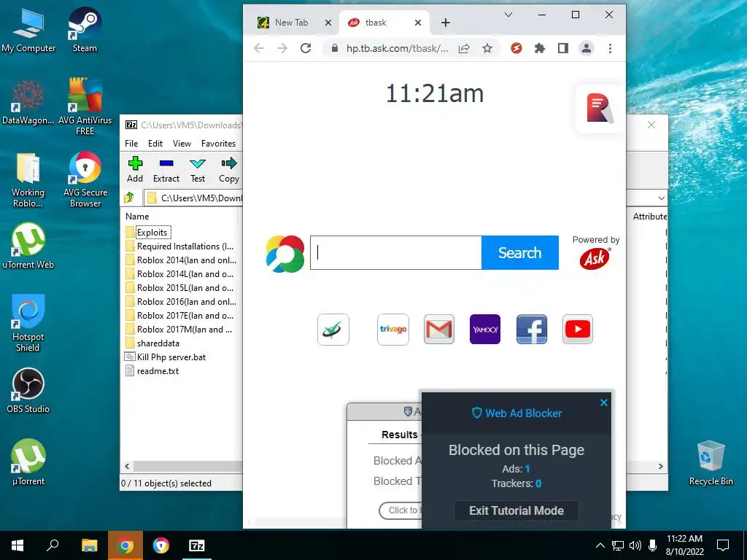Open Chrome Extensions puzzle icon
This screenshot has height=560, width=747.
point(540,48)
